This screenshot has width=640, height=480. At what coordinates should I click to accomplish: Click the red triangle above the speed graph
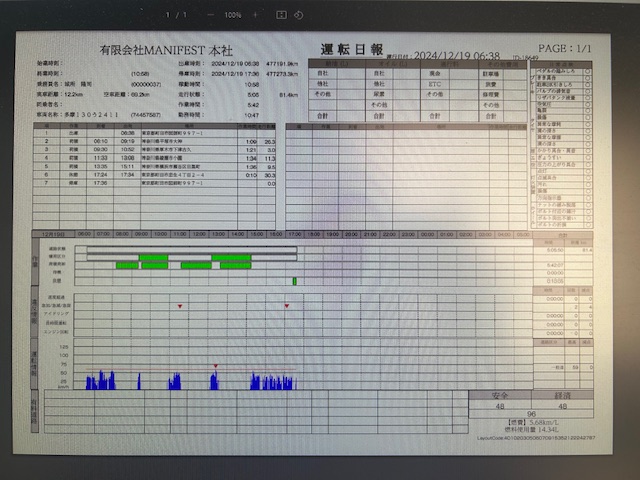coord(215,366)
